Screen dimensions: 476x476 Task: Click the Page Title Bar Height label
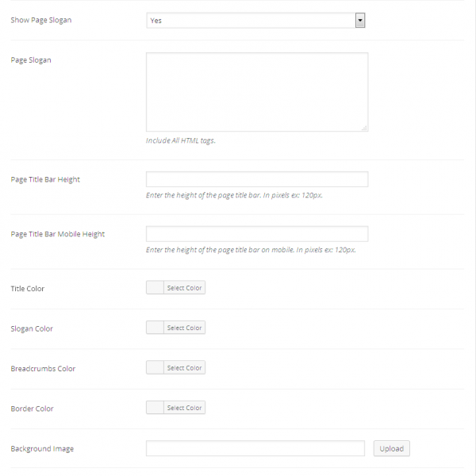click(45, 179)
